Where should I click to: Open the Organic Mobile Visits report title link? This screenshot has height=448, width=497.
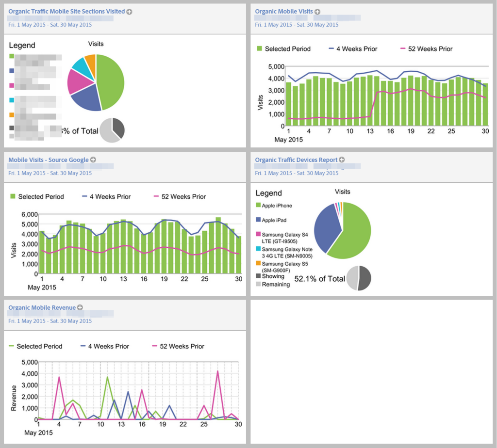285,11
